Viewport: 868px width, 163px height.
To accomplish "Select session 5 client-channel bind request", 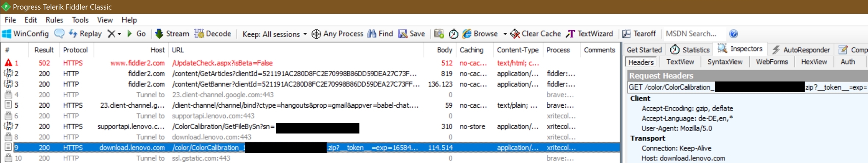I will (310, 105).
